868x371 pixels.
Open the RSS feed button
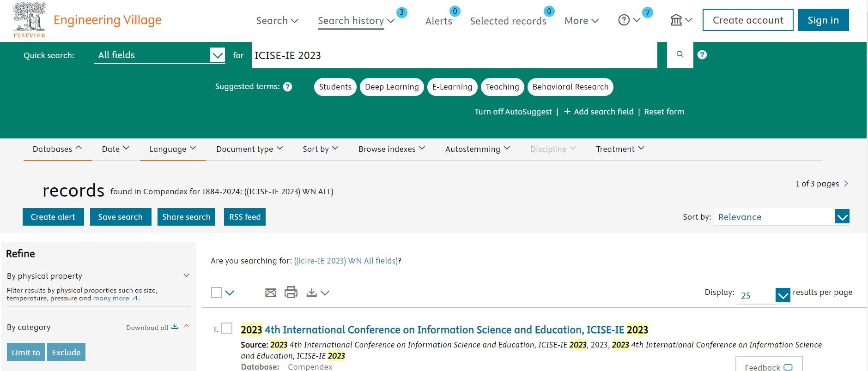[x=245, y=217]
